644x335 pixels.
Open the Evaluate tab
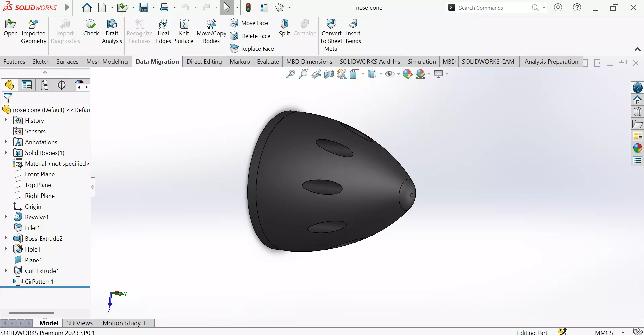tap(268, 62)
